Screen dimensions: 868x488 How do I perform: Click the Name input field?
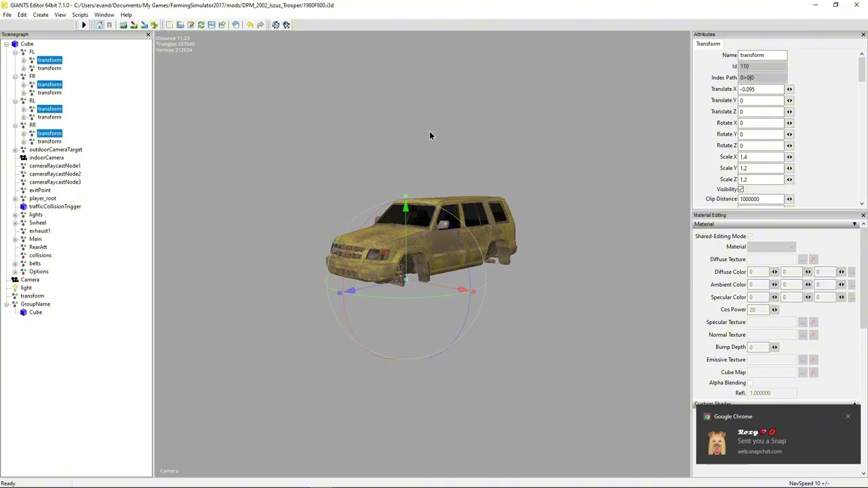pyautogui.click(x=762, y=55)
